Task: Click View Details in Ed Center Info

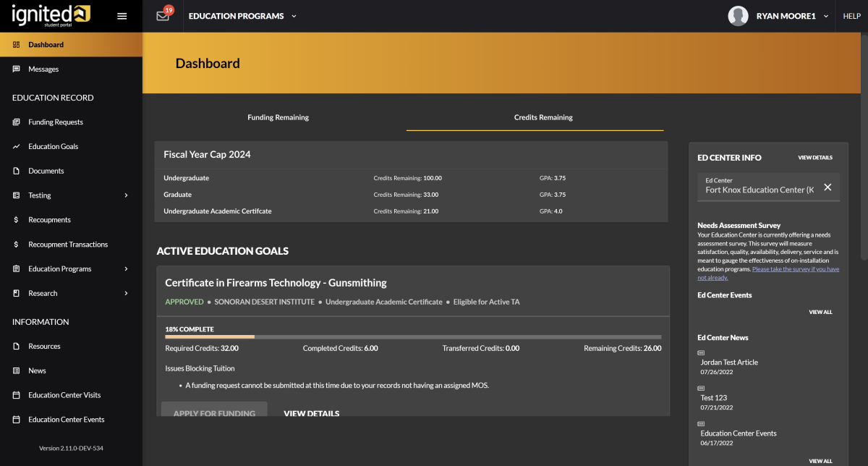Action: click(814, 158)
